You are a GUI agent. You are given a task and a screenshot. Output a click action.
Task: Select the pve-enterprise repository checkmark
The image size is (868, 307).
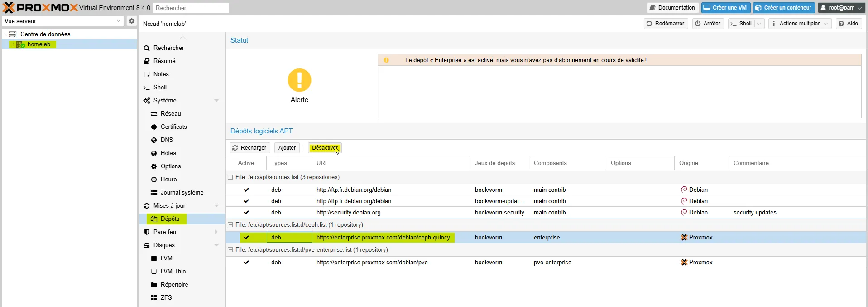[x=246, y=262]
